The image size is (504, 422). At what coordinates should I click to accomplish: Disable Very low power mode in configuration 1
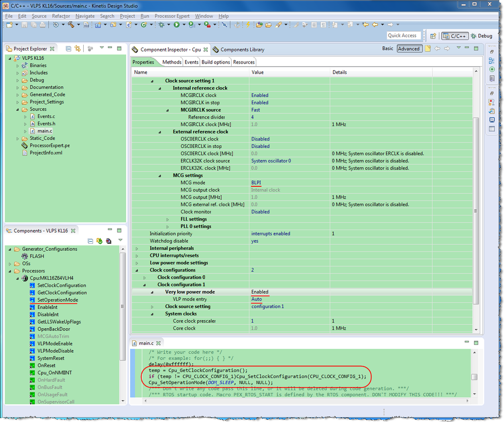pos(261,292)
